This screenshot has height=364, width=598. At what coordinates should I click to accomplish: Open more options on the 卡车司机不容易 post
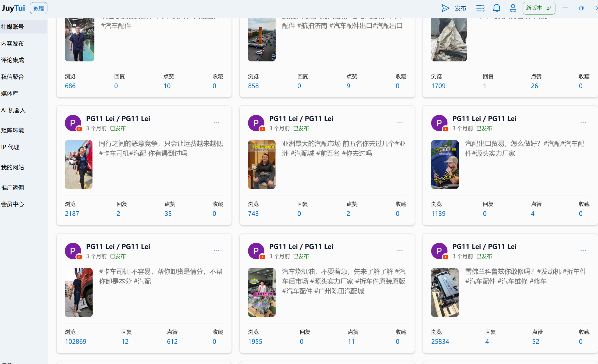(217, 251)
